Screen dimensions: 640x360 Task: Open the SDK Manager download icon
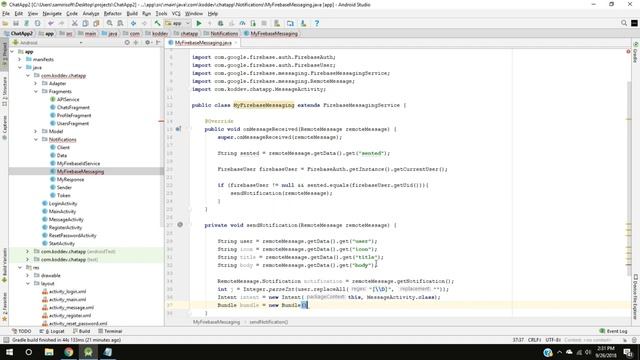pyautogui.click(x=303, y=23)
